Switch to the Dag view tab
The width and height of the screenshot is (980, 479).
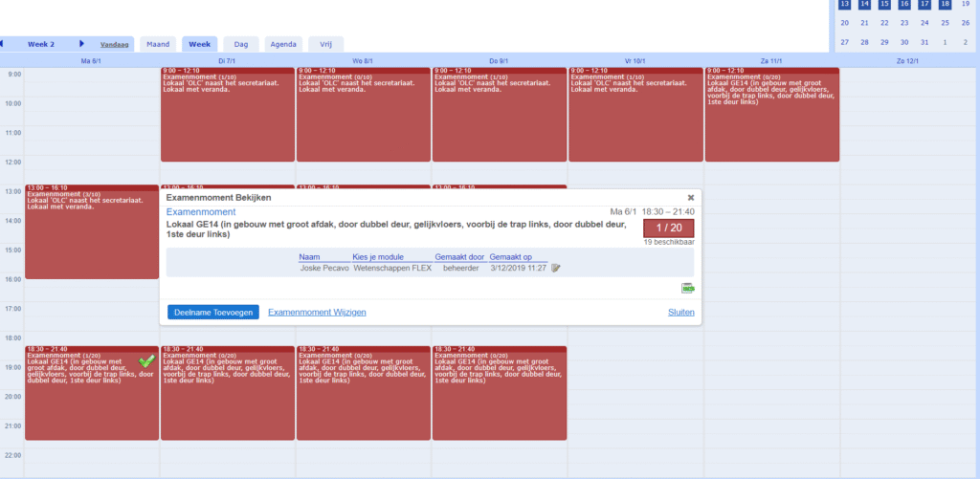click(x=241, y=44)
